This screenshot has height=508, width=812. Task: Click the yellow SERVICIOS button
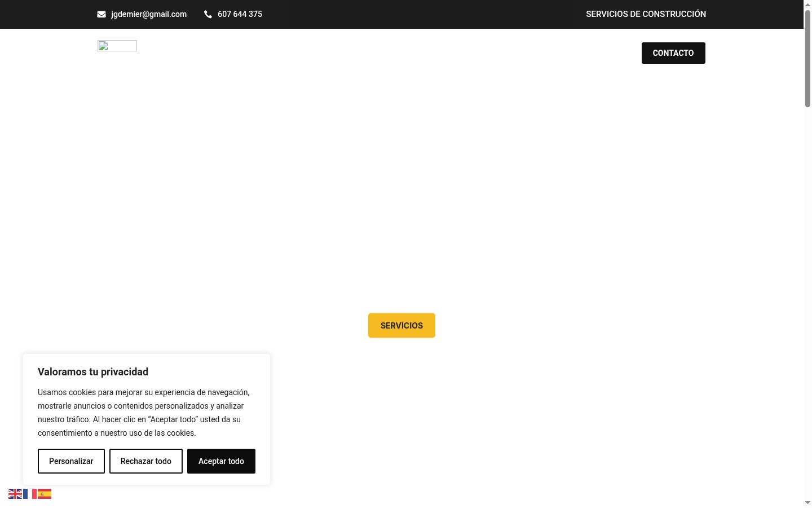401,326
